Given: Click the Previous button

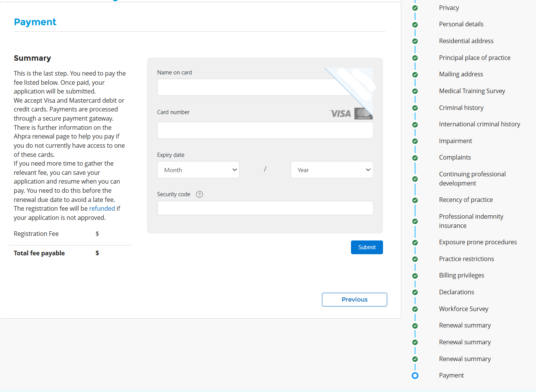Looking at the screenshot, I should click(354, 300).
